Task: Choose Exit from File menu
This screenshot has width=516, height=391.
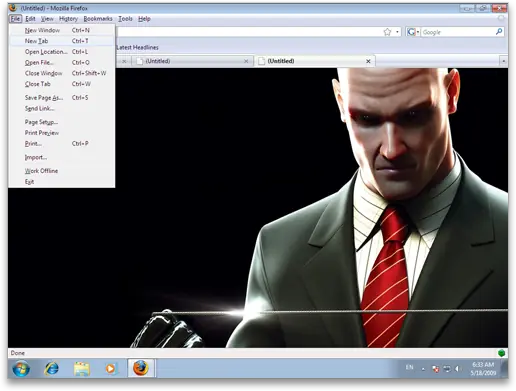Action: pos(62,182)
